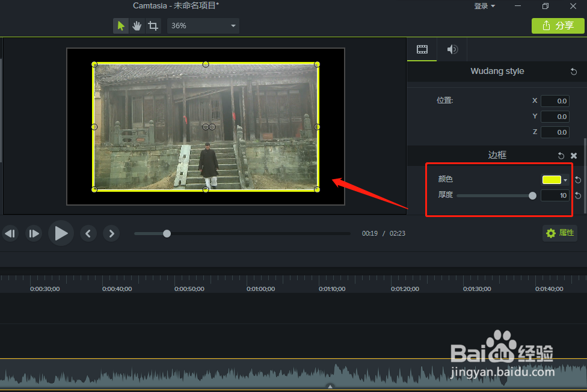
Task: Select the arrow selection tool
Action: pyautogui.click(x=120, y=26)
